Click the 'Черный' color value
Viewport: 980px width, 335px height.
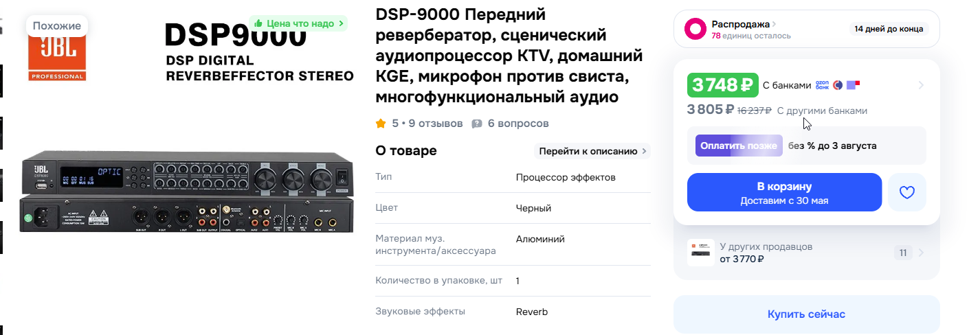coord(533,208)
